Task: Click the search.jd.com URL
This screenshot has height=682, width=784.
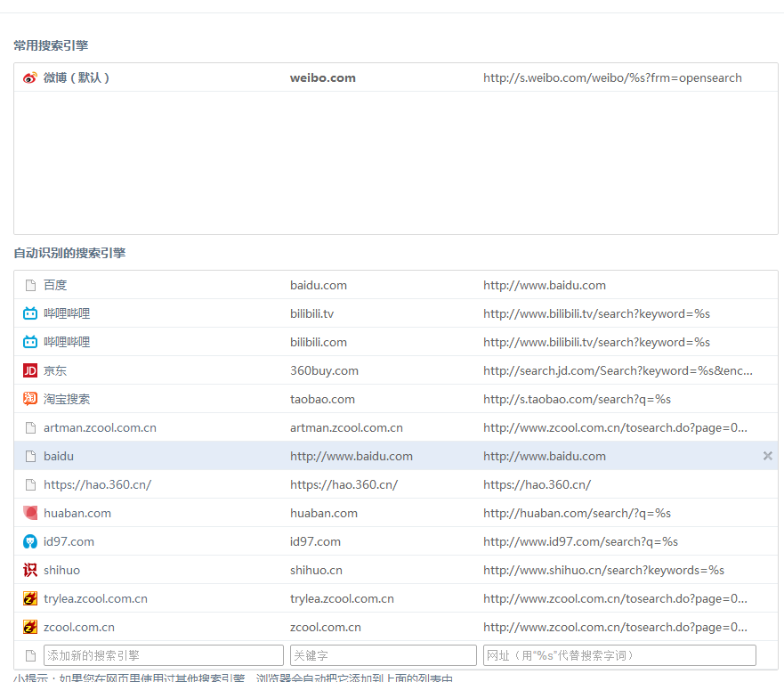Action: coord(618,370)
